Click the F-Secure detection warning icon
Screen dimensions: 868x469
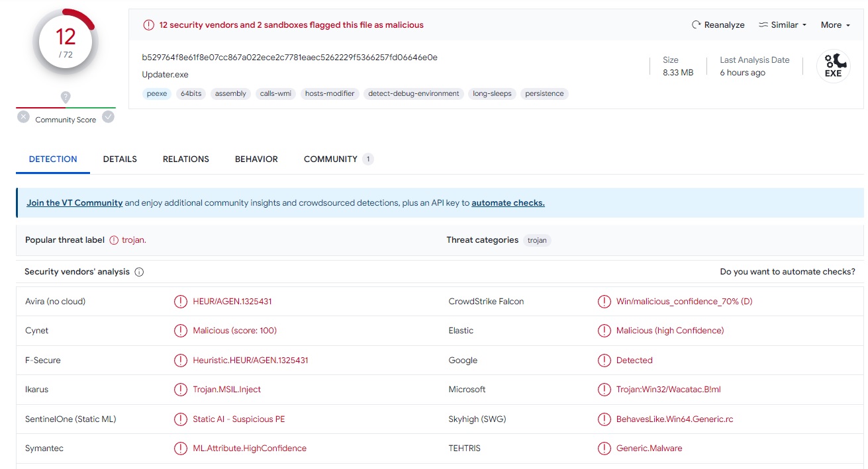coord(180,361)
